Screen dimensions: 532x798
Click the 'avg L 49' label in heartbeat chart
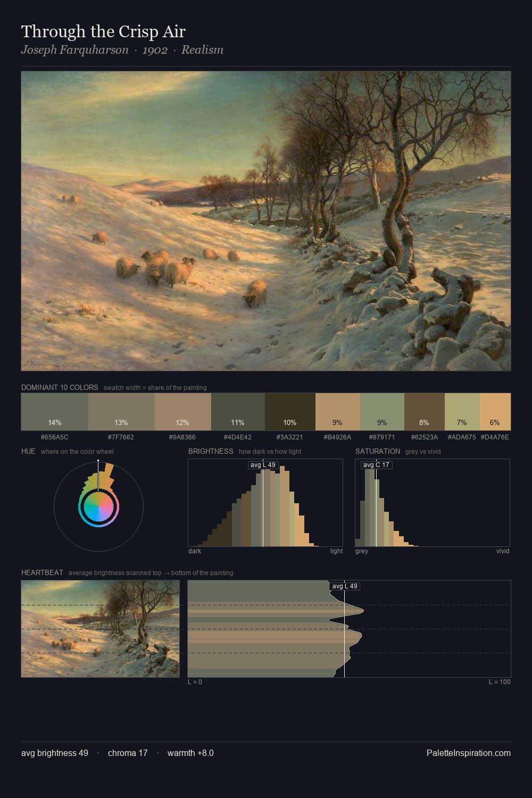345,586
